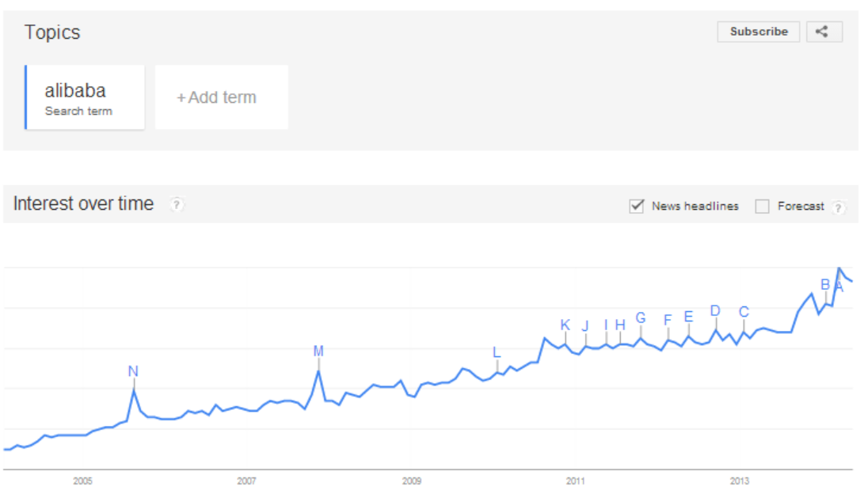Open news headline marker H
868x490 pixels.
[621, 325]
